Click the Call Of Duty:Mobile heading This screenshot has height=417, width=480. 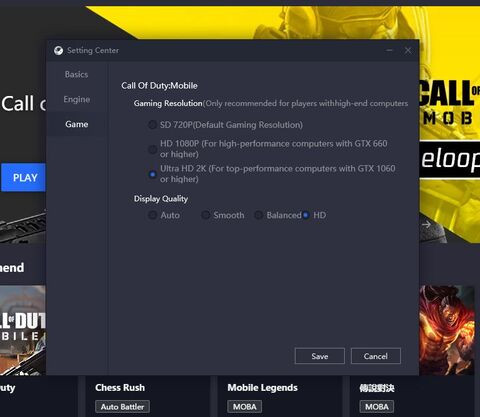click(159, 86)
